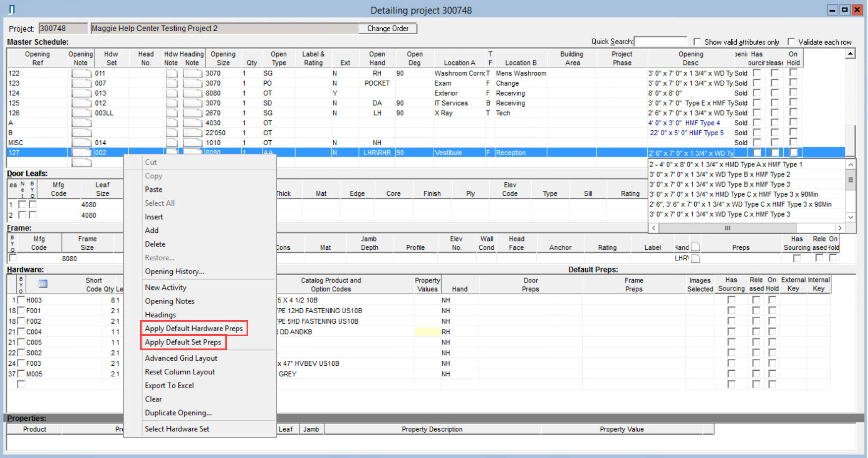Enable Show valid attributes only checkbox
This screenshot has height=458, width=868.
coord(697,42)
